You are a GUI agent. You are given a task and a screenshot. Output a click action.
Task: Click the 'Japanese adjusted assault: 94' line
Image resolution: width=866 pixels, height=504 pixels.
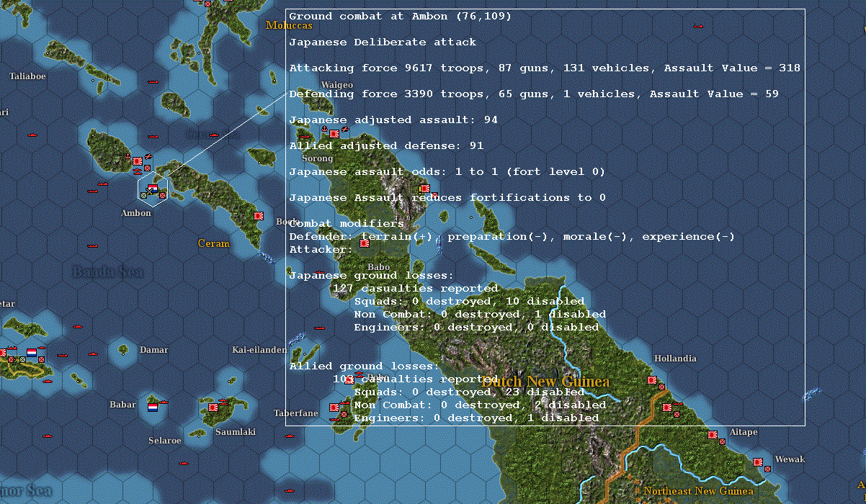point(393,120)
